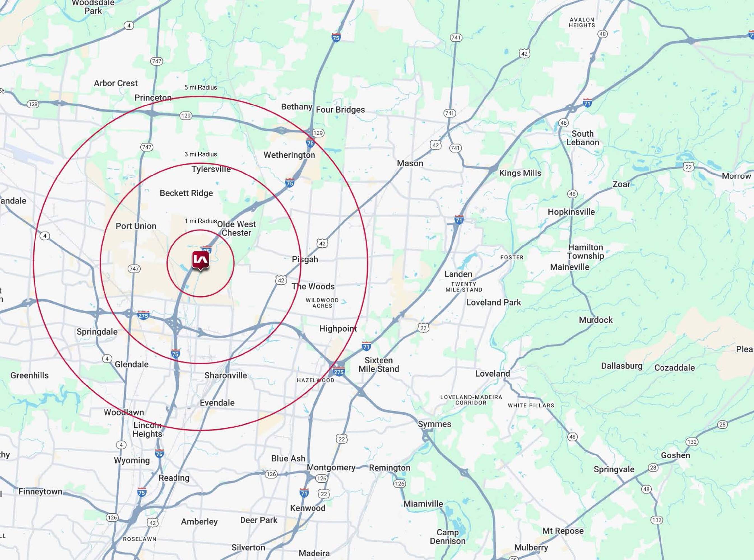Image resolution: width=754 pixels, height=560 pixels.
Task: Click the Route 129 shield near Princeton
Action: coord(185,116)
